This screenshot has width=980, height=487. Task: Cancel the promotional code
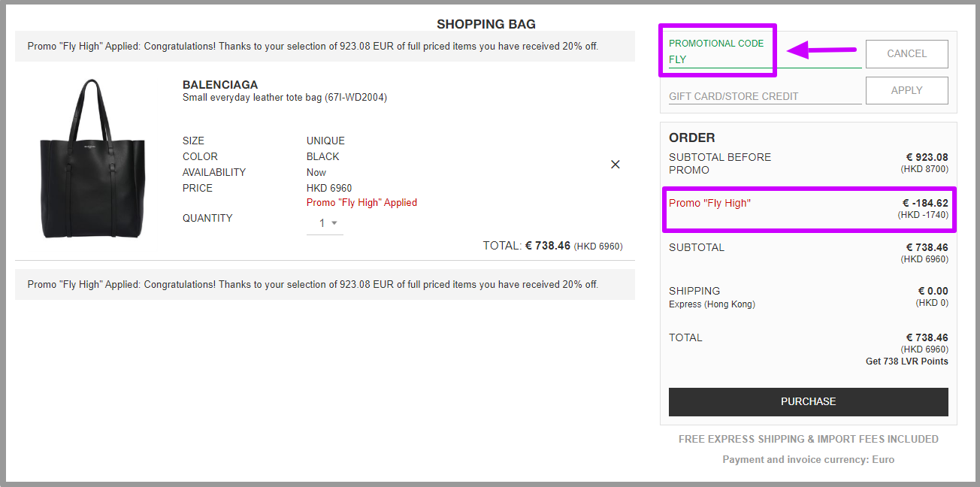click(907, 53)
